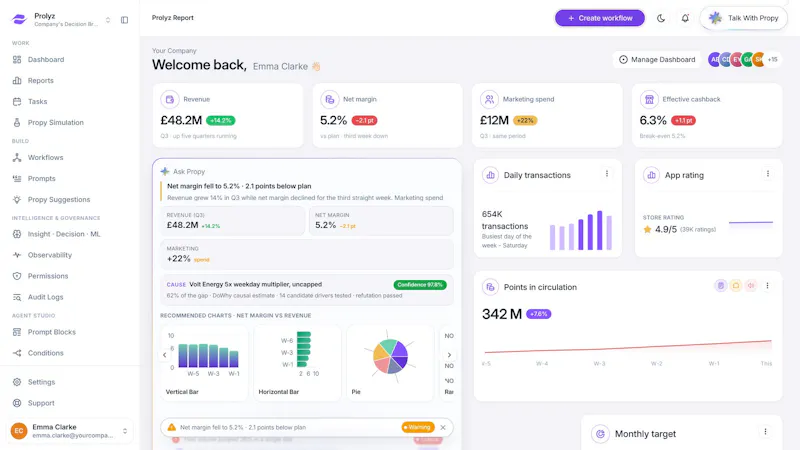Click the Daily transactions chart icon
The image size is (800, 450).
[490, 175]
